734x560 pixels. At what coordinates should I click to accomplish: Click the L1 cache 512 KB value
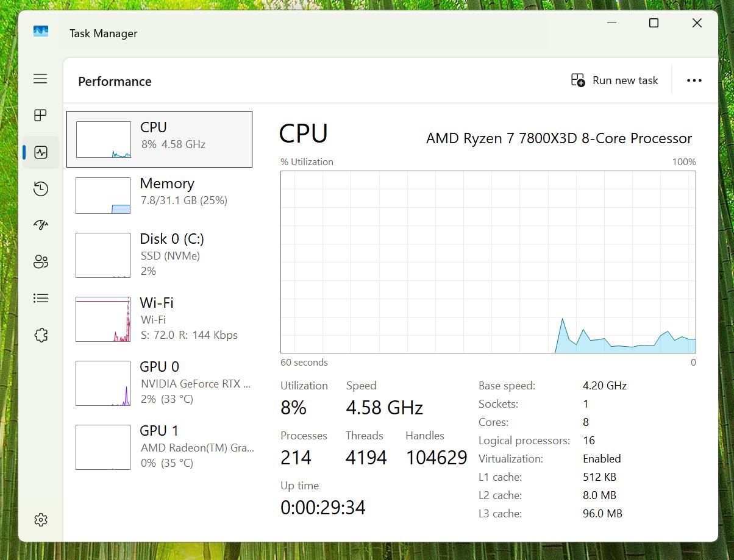(599, 477)
